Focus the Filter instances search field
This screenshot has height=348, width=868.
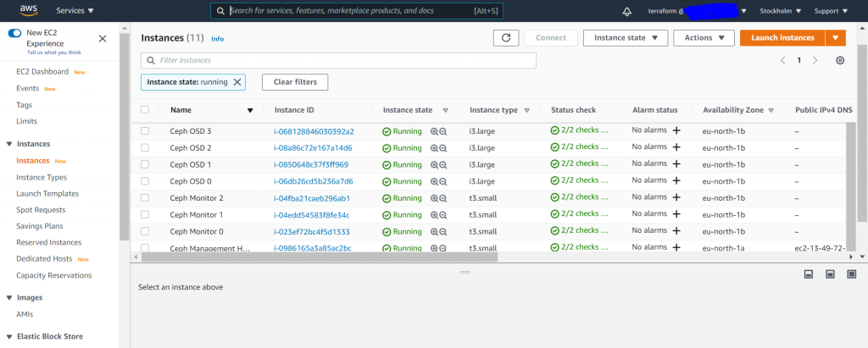click(x=339, y=60)
